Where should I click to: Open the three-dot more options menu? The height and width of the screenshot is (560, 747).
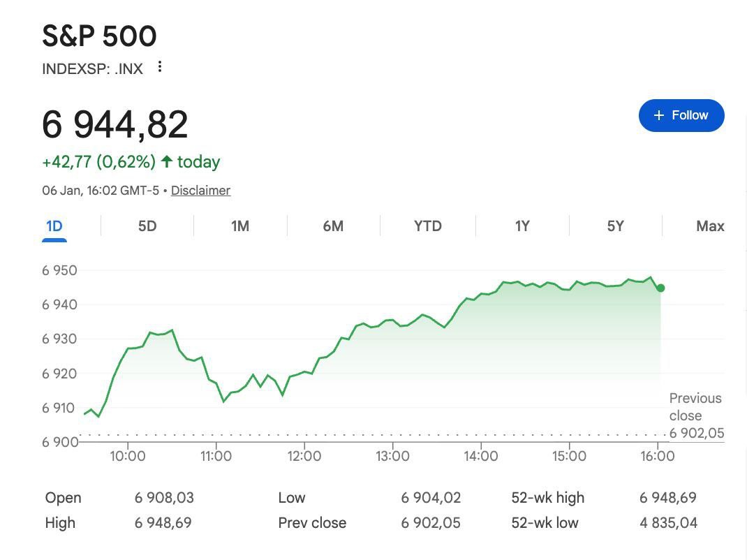coord(160,67)
